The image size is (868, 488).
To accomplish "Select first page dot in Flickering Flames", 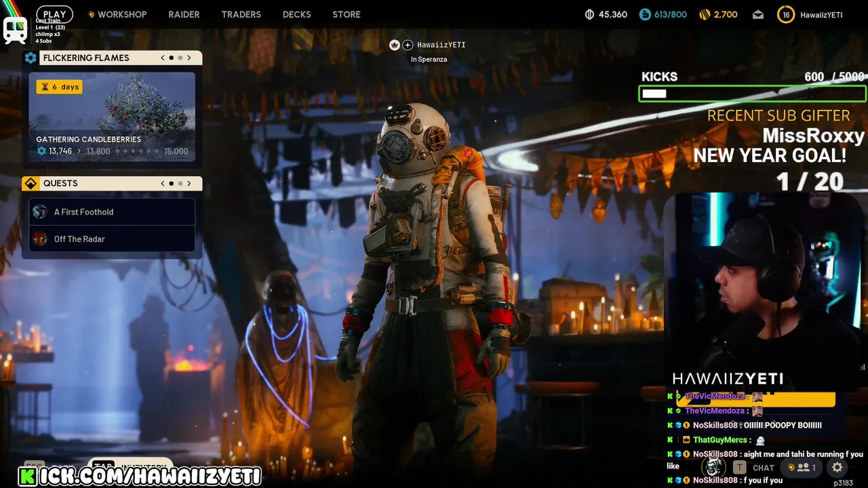I will tap(171, 58).
